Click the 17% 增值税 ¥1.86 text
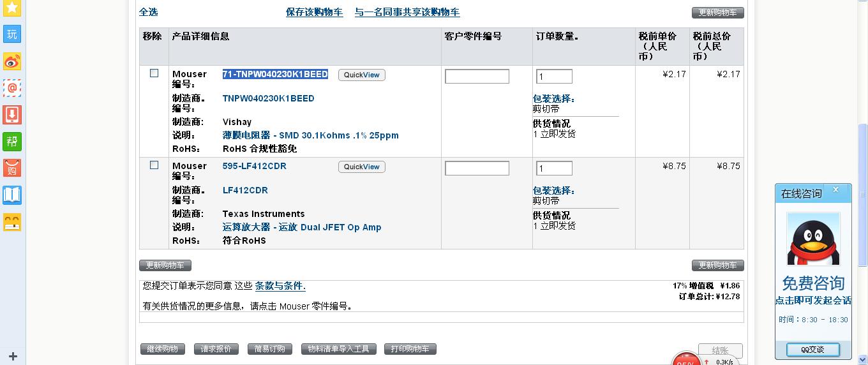868x365 pixels. 707,286
